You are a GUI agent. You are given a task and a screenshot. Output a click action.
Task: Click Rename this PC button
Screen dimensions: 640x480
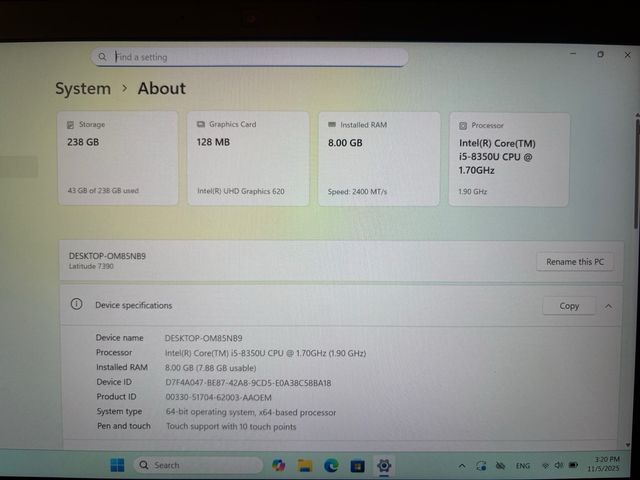coord(575,262)
